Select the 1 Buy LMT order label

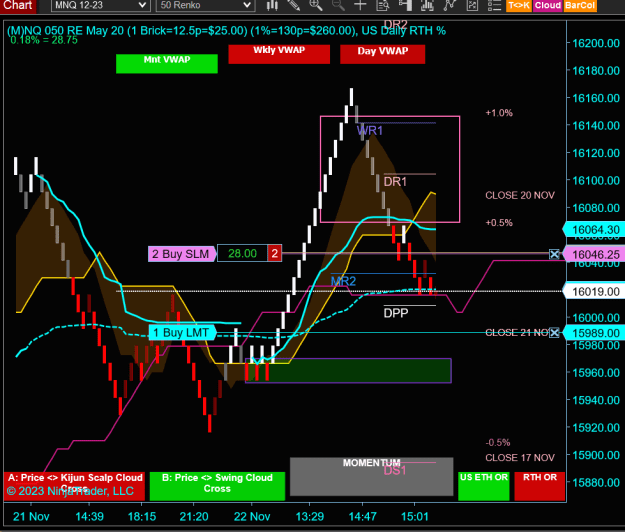pos(182,332)
